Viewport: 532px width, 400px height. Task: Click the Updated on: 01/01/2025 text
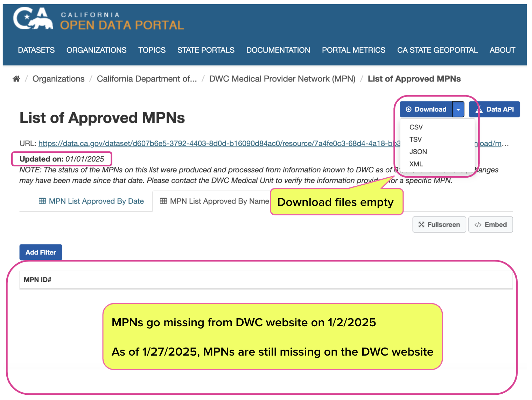click(x=62, y=159)
